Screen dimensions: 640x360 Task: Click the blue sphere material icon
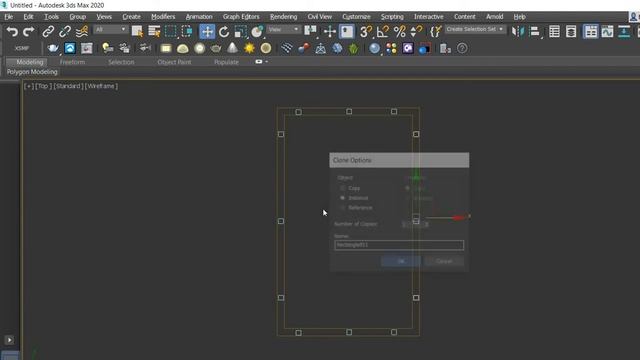(374, 48)
